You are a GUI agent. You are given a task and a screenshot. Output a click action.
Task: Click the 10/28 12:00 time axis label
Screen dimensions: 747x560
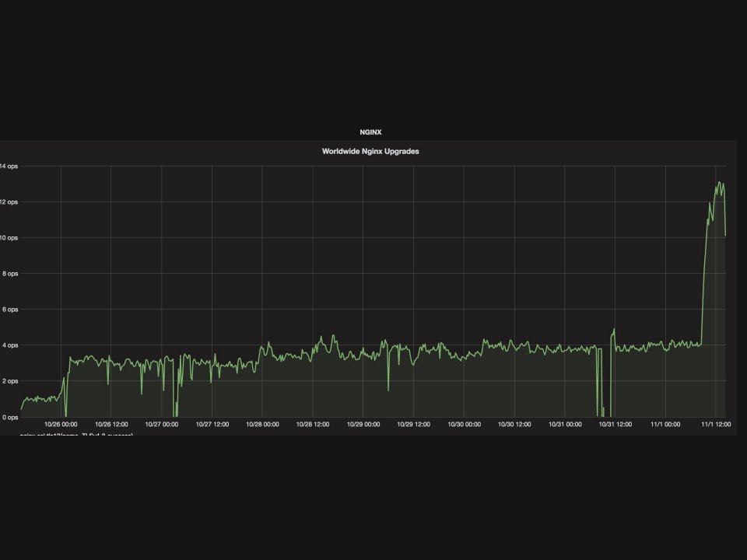[313, 425]
